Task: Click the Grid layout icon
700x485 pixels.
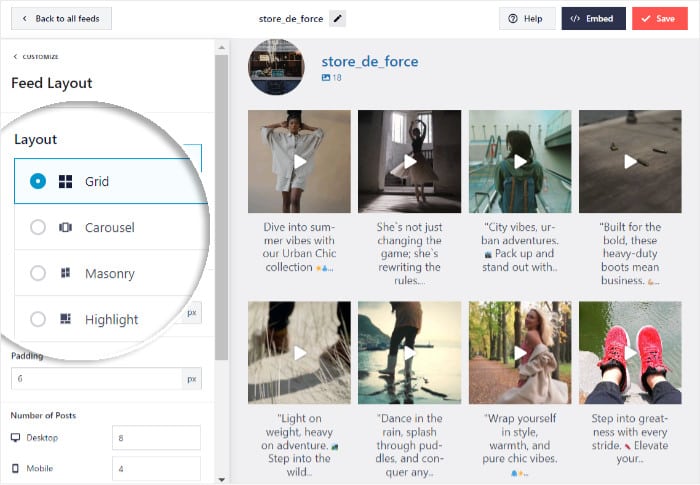Action: [66, 181]
